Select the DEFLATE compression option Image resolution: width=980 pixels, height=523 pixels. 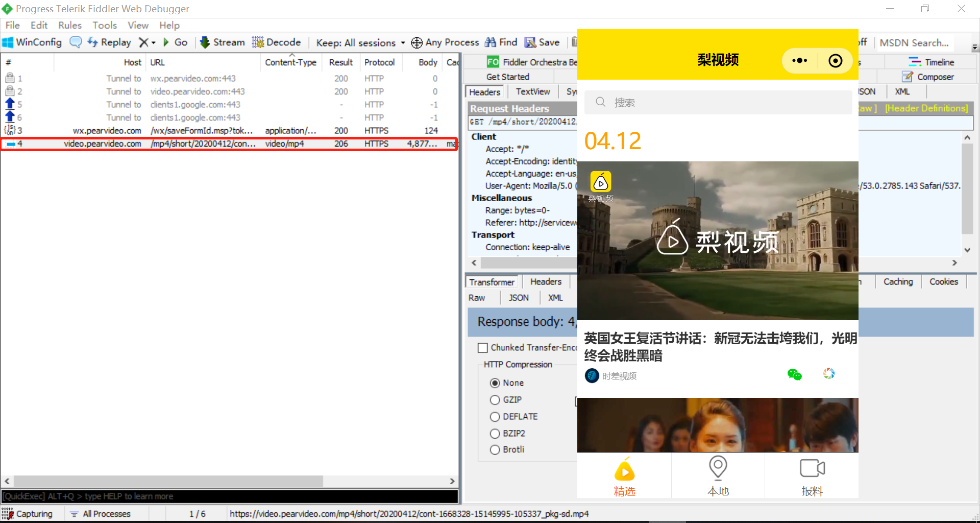495,417
